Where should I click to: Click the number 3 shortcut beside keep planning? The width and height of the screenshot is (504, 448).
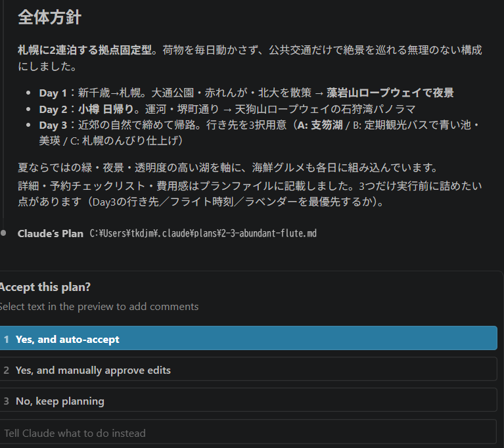click(6, 401)
